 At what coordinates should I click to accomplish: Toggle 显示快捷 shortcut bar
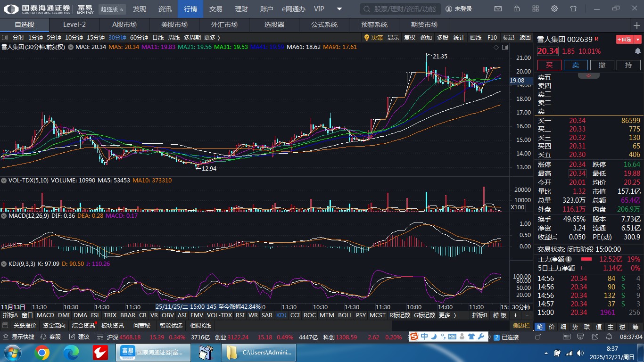19,337
